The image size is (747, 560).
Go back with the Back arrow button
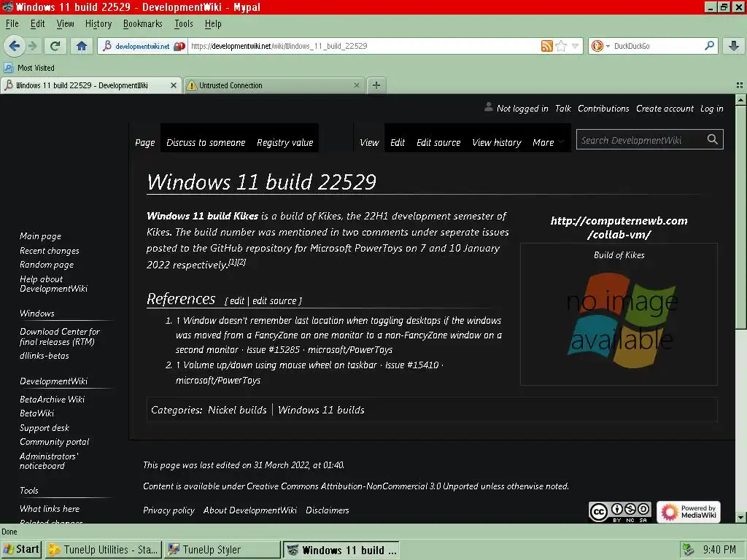coord(15,46)
